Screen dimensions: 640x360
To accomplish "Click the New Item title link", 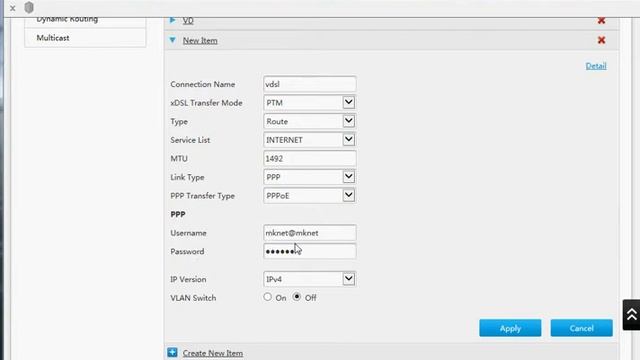I will point(200,40).
